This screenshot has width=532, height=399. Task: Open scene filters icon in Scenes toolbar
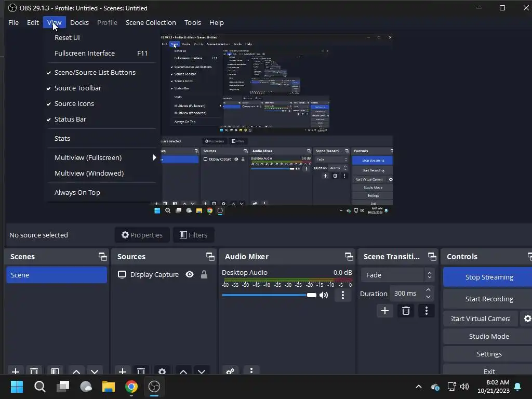[x=55, y=371]
